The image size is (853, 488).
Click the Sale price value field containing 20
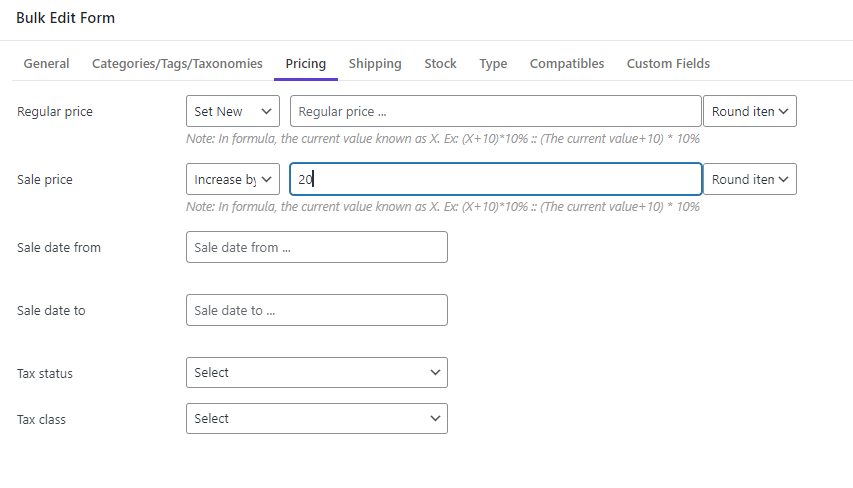pos(496,179)
